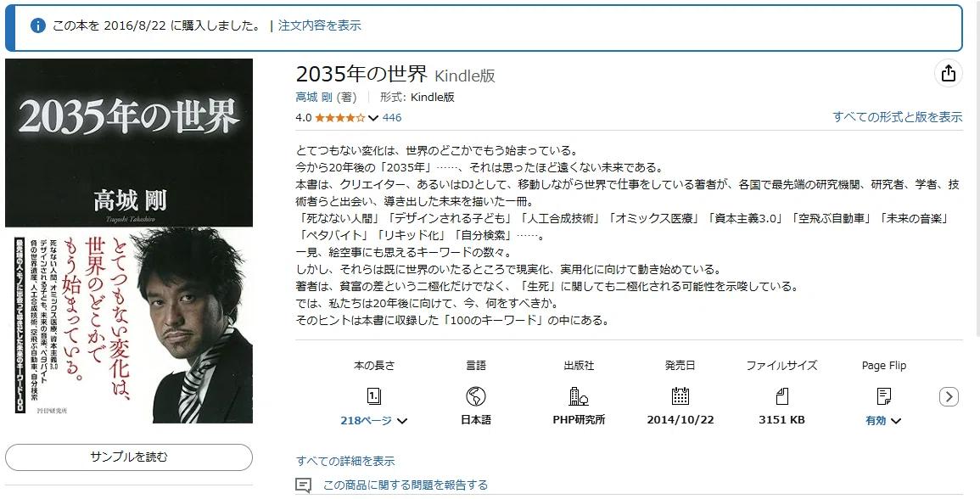Click the orange star rating

(x=340, y=118)
